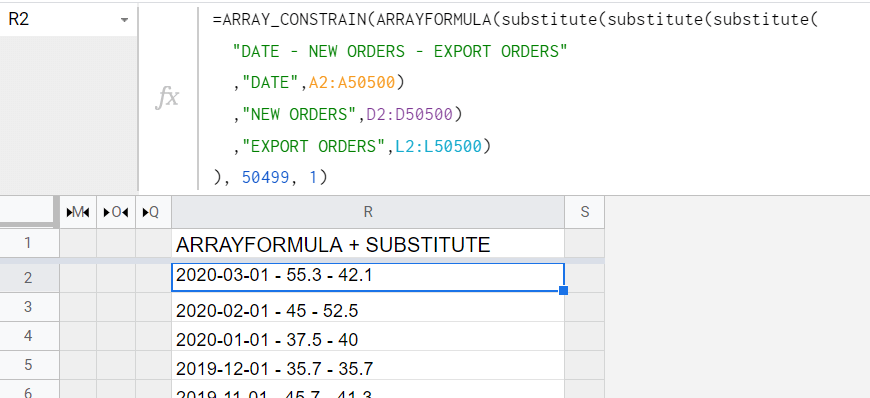Click the fx function icon
The image size is (870, 398).
click(x=166, y=98)
